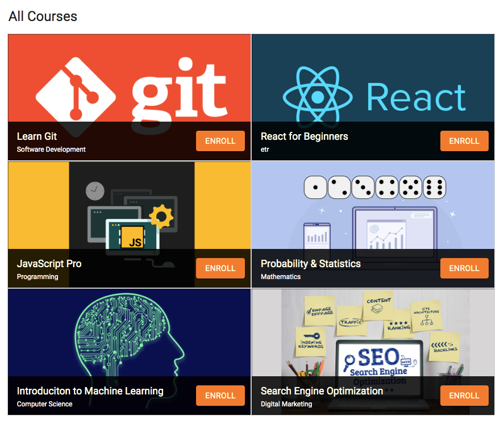
Task: Click the Backlinks sticky note in SEO thumbnail
Action: [444, 344]
